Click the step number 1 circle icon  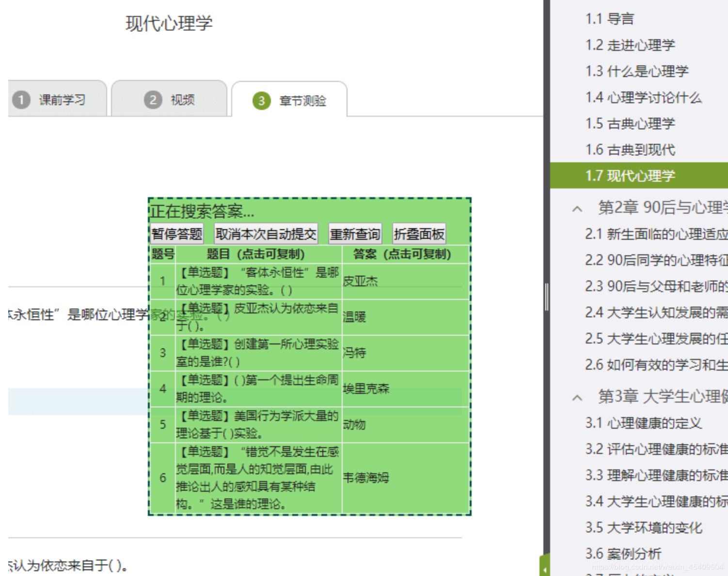coord(21,100)
